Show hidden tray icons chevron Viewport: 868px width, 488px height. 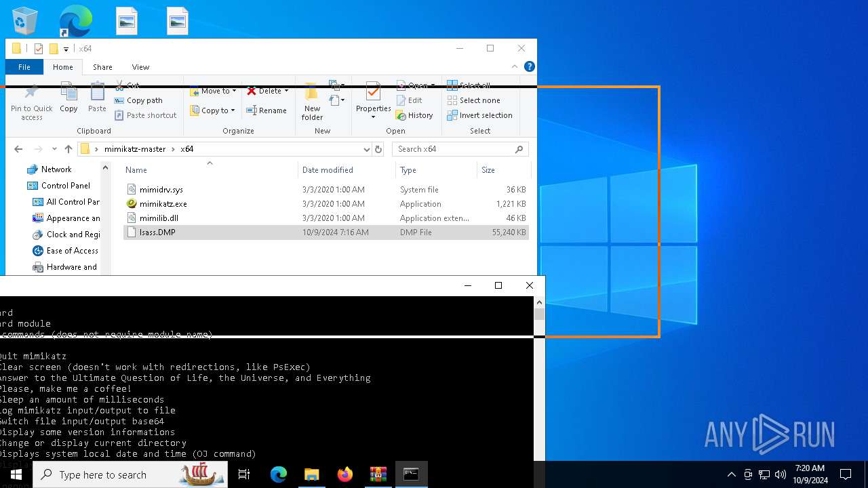731,474
